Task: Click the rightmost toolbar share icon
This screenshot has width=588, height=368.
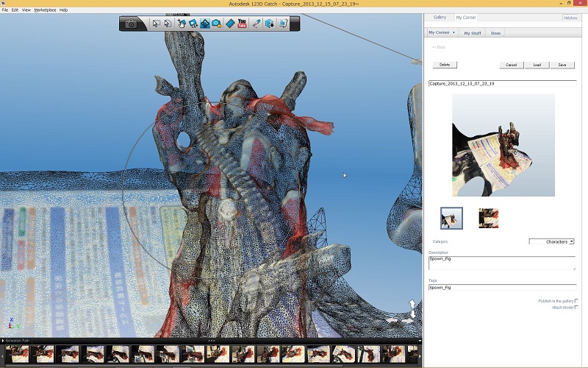Action: click(283, 24)
